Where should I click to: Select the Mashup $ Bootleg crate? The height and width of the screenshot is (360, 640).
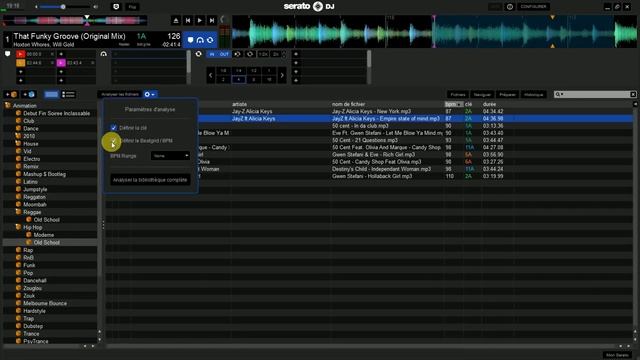[44, 174]
